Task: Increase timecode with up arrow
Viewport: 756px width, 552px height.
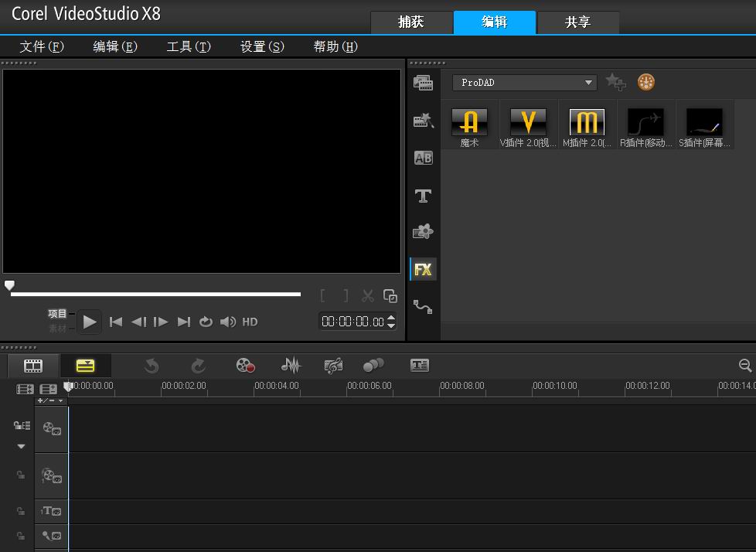Action: coord(391,317)
